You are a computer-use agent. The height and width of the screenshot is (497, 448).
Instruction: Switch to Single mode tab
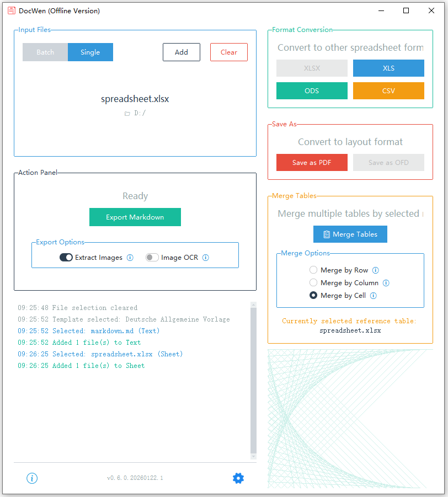90,52
